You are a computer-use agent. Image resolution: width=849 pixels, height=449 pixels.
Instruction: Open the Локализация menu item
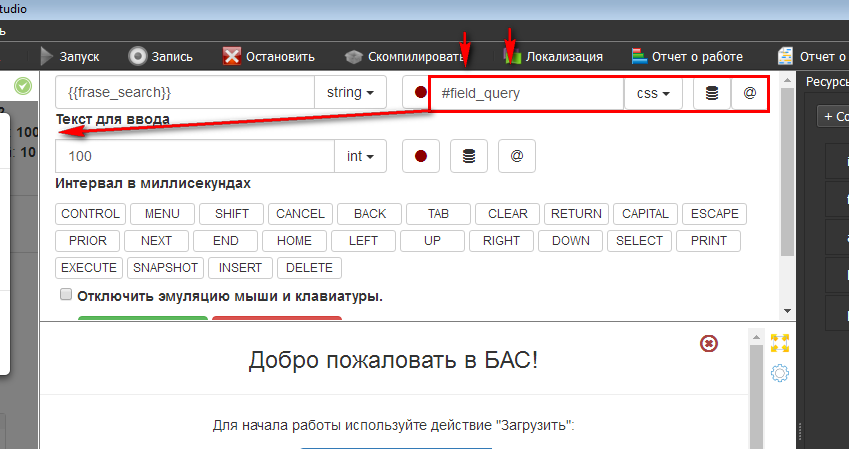click(553, 56)
